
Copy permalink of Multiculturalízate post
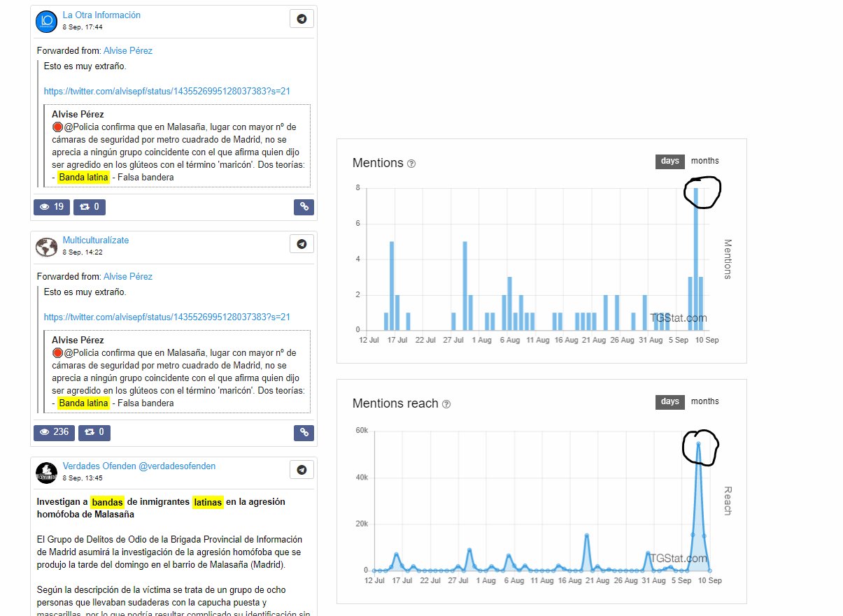(304, 432)
